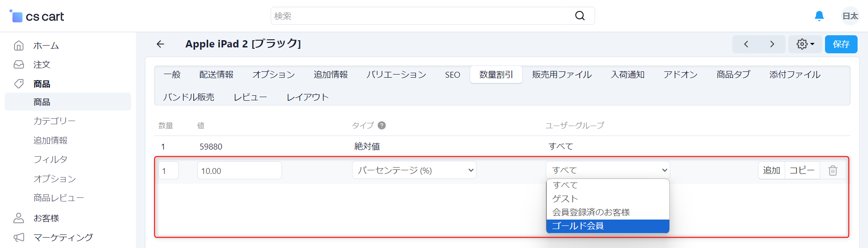
Task: Choose ゴールド会員 from the dropdown list
Action: (608, 226)
